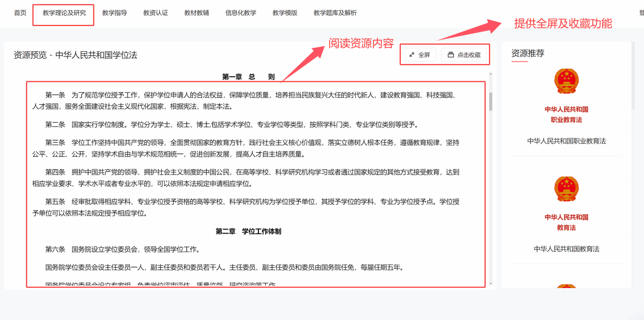Click the document preview scrollbar thumb
The width and height of the screenshot is (644, 320).
pos(491,101)
